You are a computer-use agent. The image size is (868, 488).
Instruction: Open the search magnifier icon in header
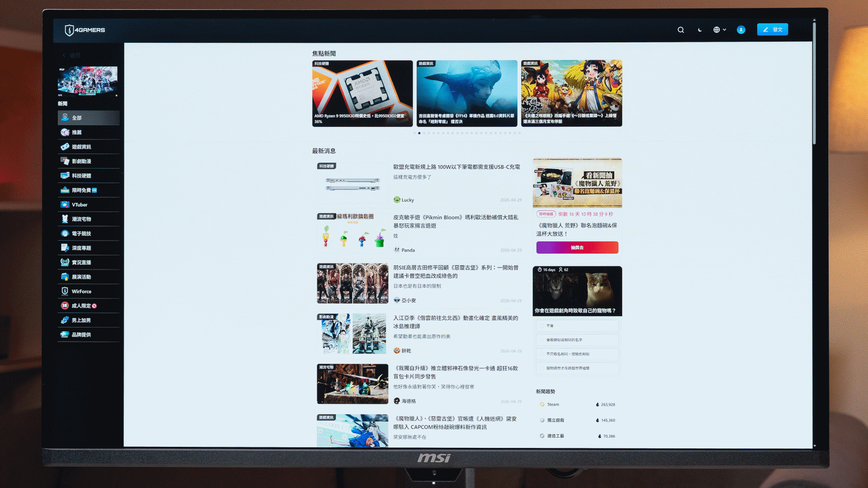click(x=681, y=30)
